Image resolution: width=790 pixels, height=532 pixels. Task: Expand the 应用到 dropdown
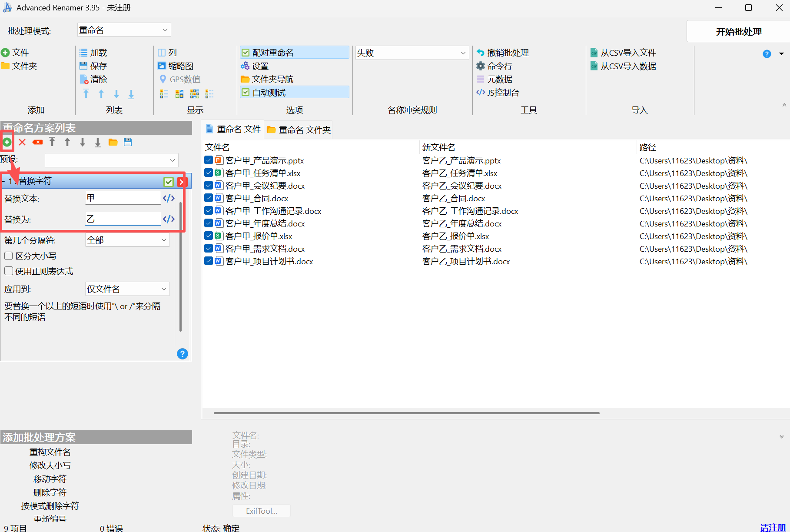pyautogui.click(x=127, y=289)
